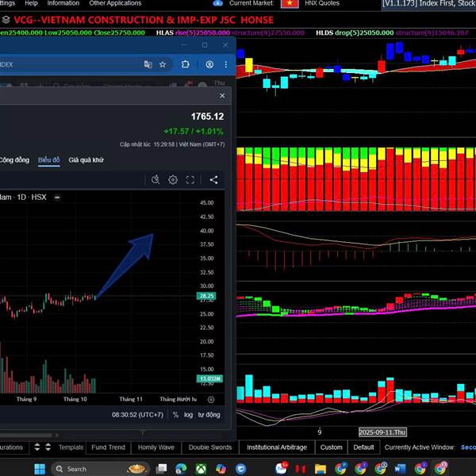Open File Explorer folder icon on taskbar
476x476 pixels.
pyautogui.click(x=321, y=469)
